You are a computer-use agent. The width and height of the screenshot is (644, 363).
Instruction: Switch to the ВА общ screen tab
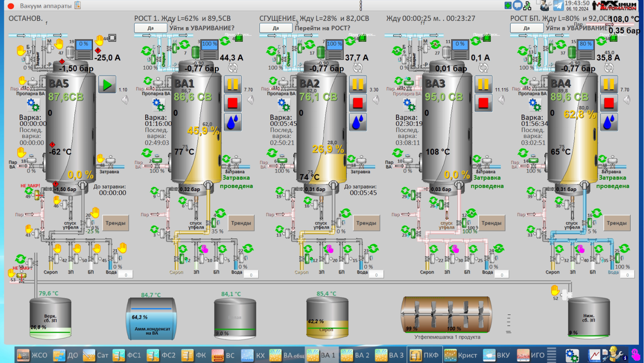287,355
